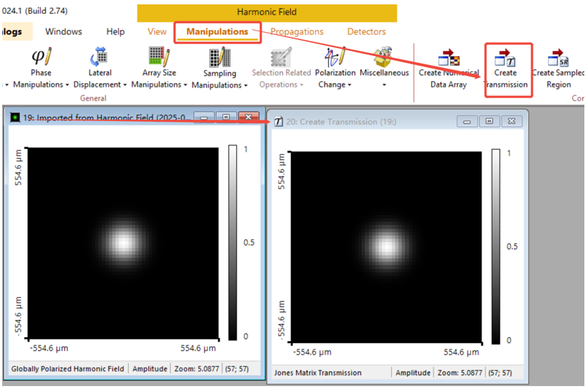Open the Miscellaneous dropdown arrow
The width and height of the screenshot is (588, 389).
pos(384,85)
